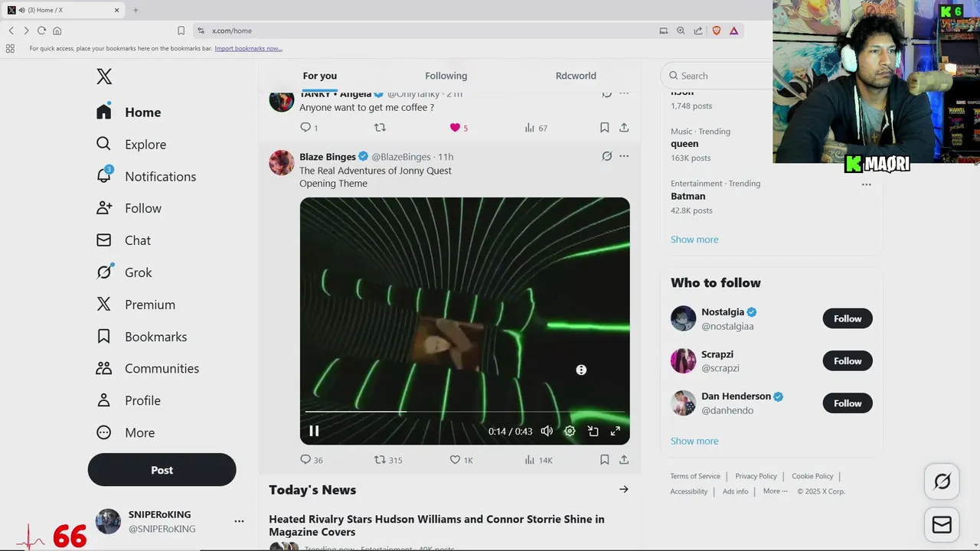980x551 pixels.
Task: Toggle picture-in-picture for video
Action: coord(593,431)
